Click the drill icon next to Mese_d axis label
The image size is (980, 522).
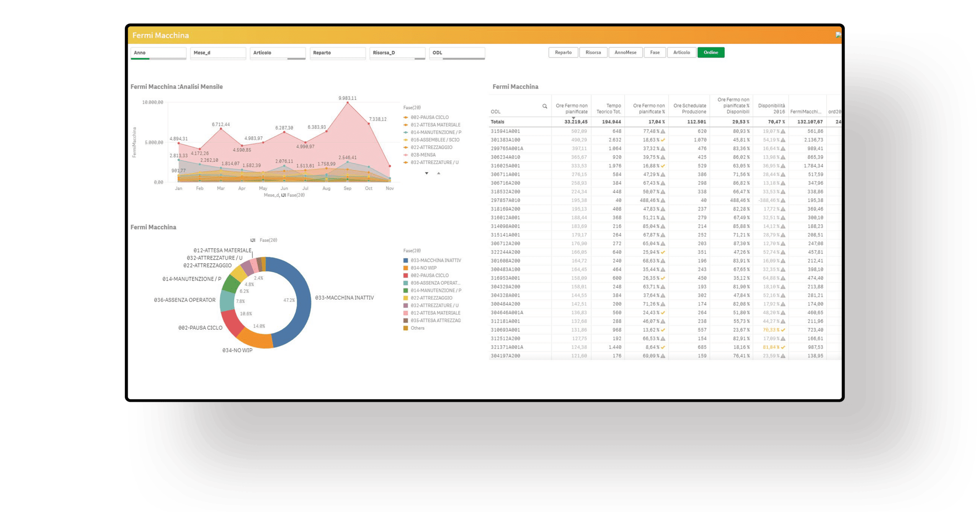pos(283,195)
